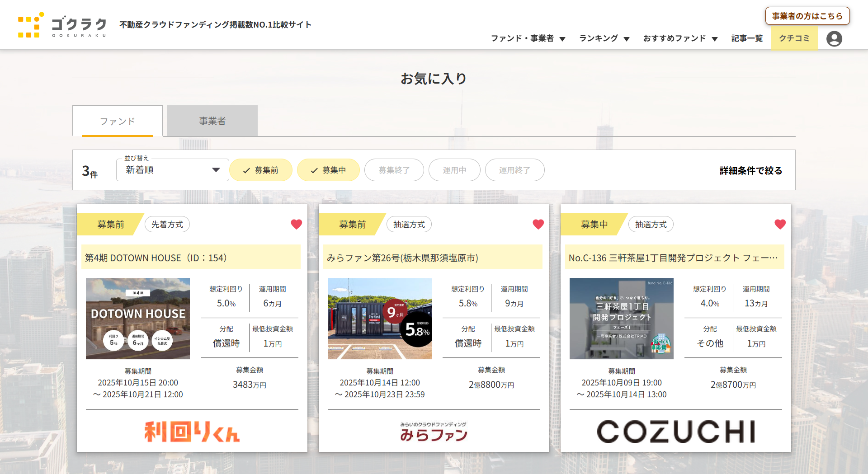
Task: Toggle off the 募集中 filter chip
Action: click(x=328, y=170)
